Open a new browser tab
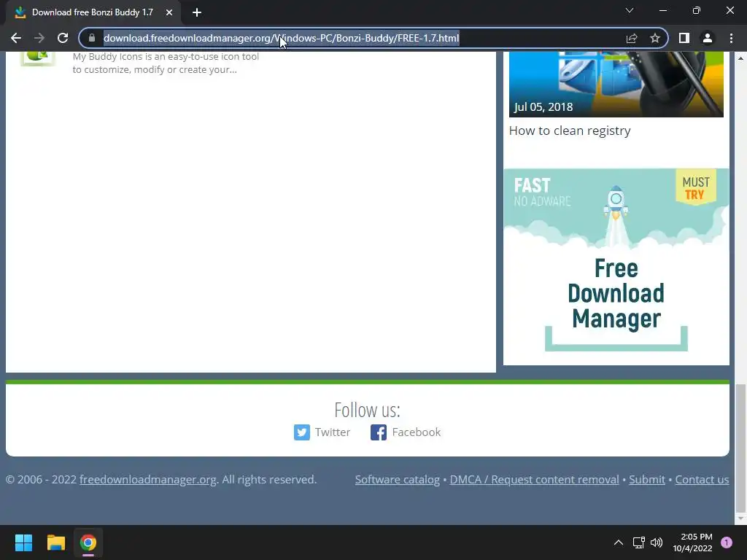747x560 pixels. [x=197, y=12]
